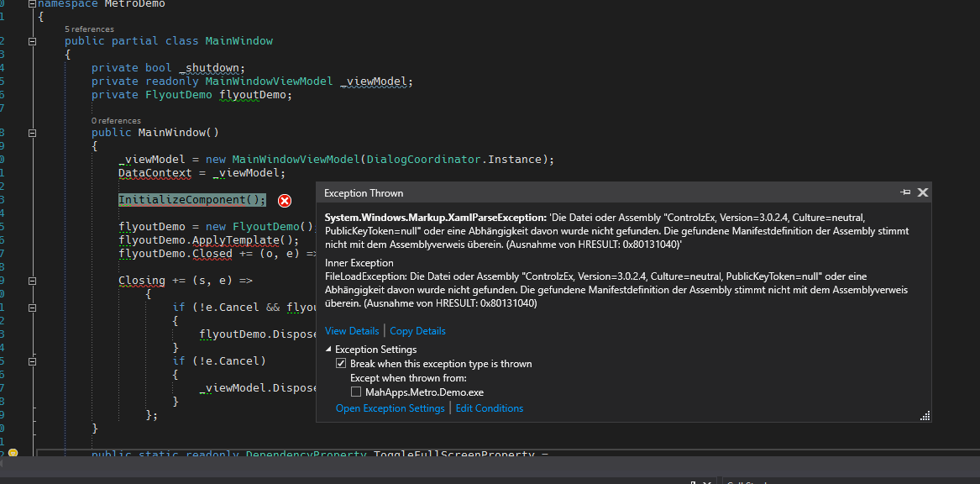This screenshot has width=980, height=484.
Task: Collapse the MainWindow constructor region
Action: click(31, 133)
